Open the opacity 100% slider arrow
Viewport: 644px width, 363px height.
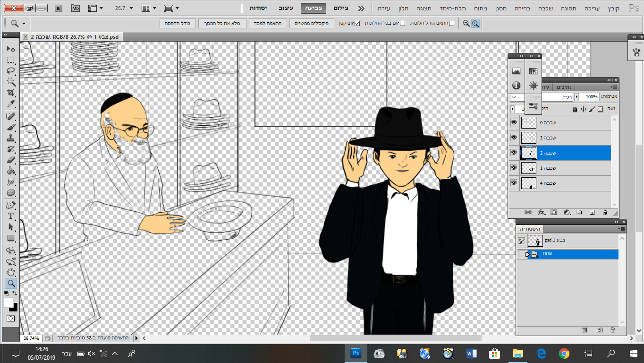point(576,96)
